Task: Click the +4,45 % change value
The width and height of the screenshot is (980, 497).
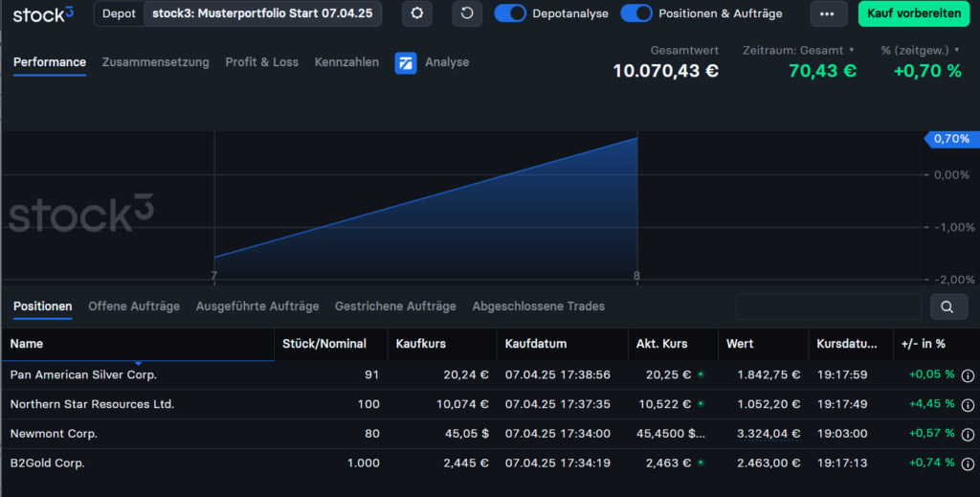Action: [x=932, y=404]
